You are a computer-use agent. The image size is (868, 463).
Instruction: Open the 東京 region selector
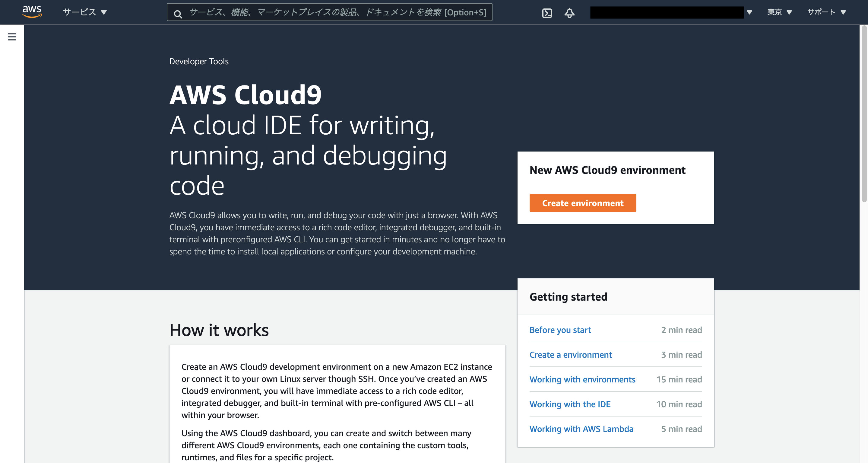[x=779, y=12]
